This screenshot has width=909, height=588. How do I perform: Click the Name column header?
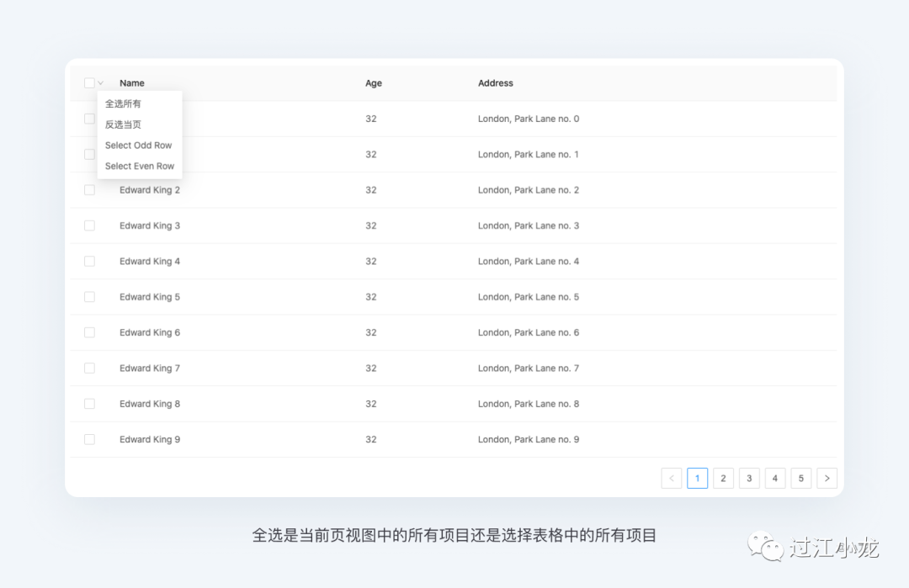[132, 83]
